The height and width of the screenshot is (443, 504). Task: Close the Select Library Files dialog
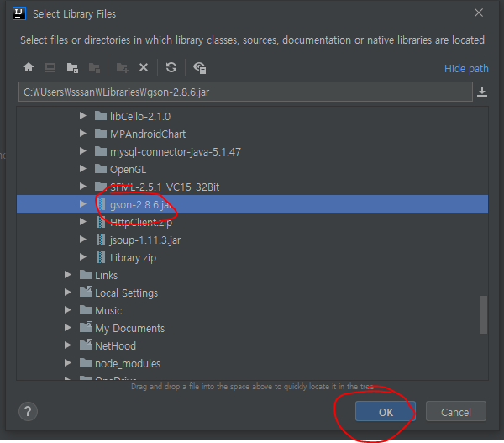pos(479,13)
